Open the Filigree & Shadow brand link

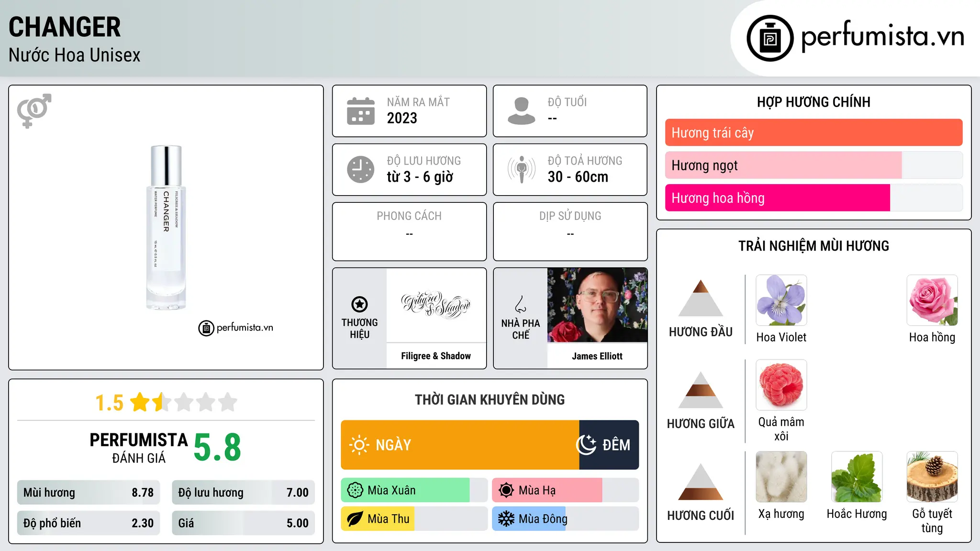[x=436, y=356]
